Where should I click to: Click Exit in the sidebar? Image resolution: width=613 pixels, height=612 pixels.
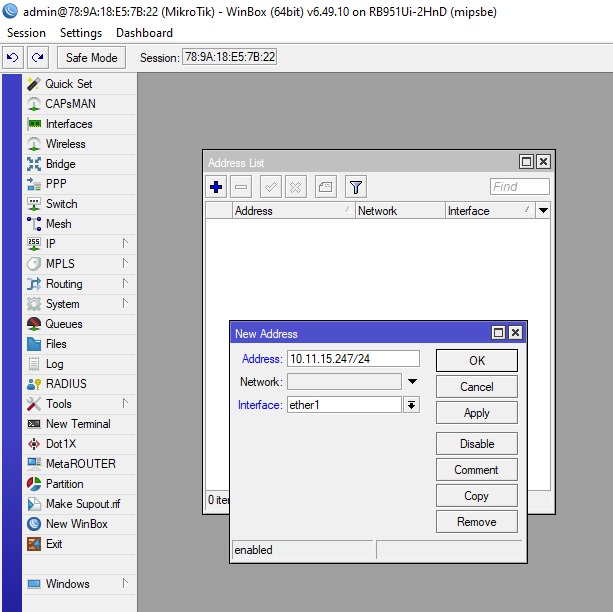coord(80,544)
